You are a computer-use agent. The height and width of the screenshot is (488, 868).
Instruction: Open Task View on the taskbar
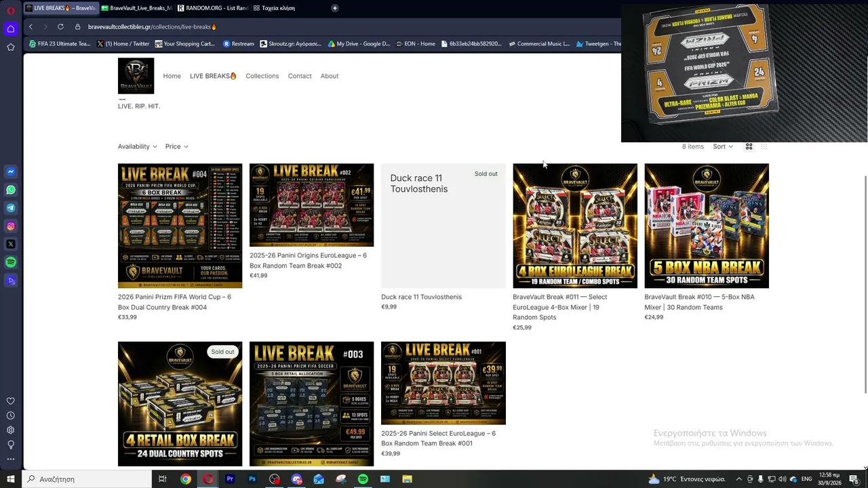(x=163, y=479)
